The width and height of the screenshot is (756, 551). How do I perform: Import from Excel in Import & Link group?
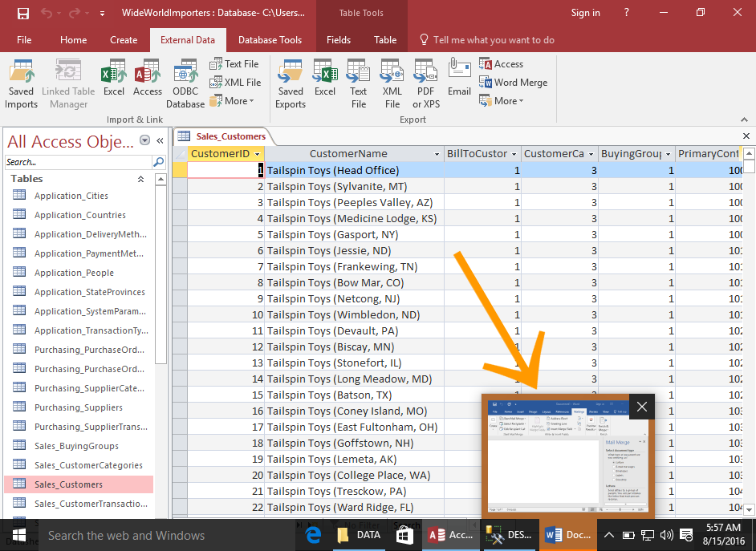[114, 78]
